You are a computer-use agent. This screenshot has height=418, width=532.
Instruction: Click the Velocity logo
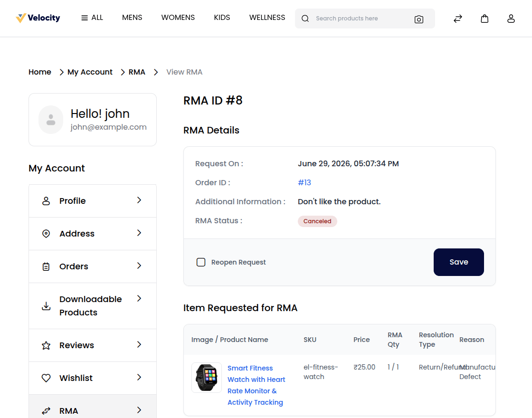pyautogui.click(x=38, y=18)
